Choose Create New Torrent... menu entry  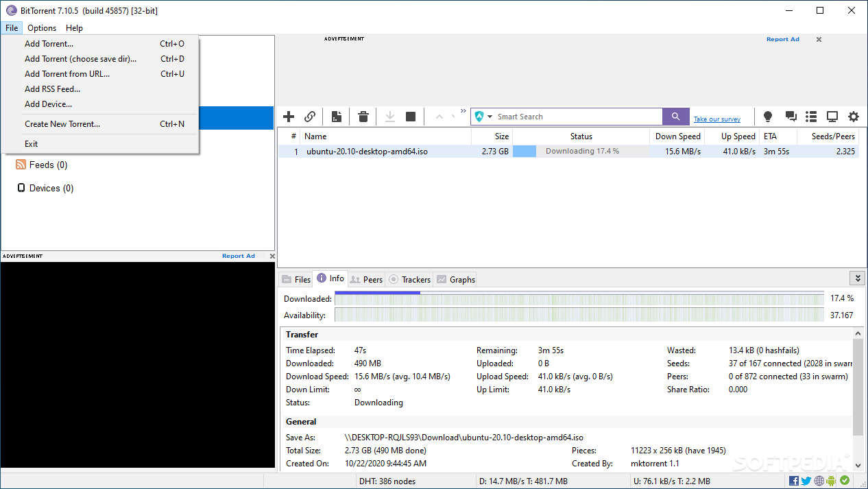pyautogui.click(x=100, y=124)
